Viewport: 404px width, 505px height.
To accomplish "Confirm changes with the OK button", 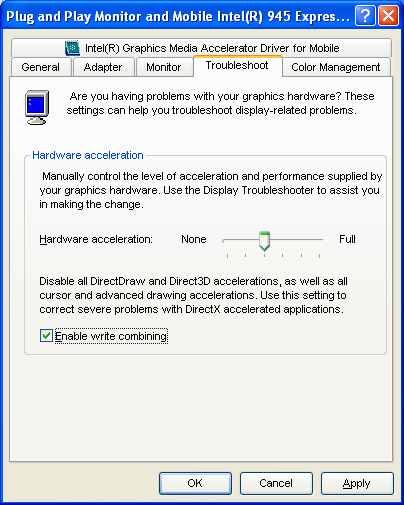I will [x=195, y=483].
